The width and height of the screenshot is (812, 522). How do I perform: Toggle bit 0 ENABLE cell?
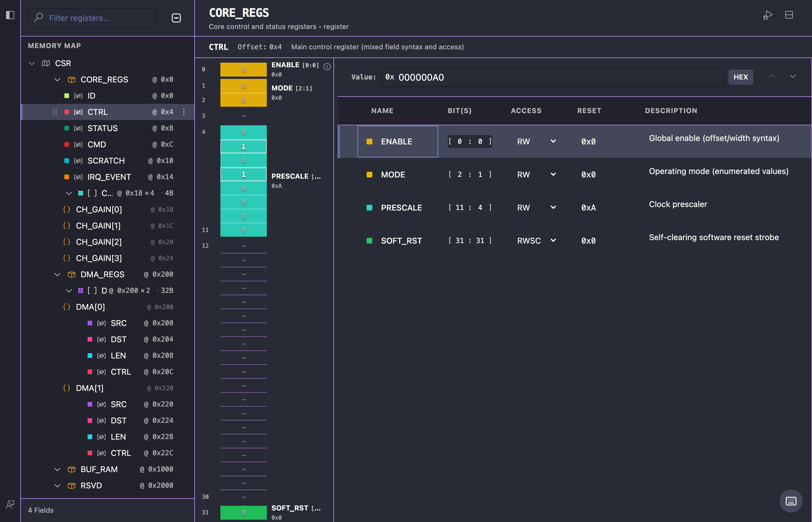tap(243, 70)
